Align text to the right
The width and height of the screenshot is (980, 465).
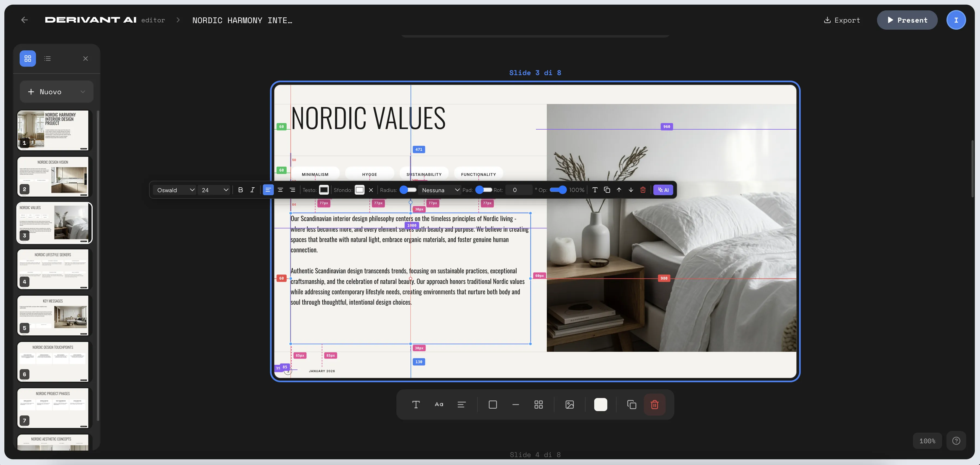pyautogui.click(x=293, y=190)
